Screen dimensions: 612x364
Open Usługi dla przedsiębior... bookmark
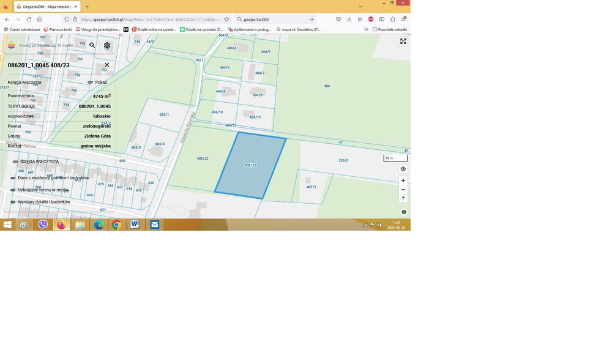tap(98, 29)
